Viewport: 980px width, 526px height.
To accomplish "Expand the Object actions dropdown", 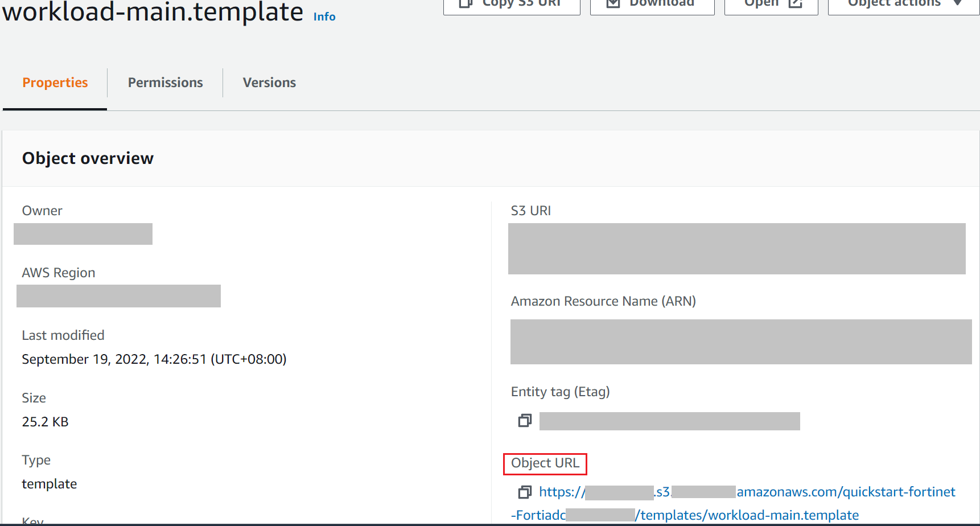I will tap(904, 5).
